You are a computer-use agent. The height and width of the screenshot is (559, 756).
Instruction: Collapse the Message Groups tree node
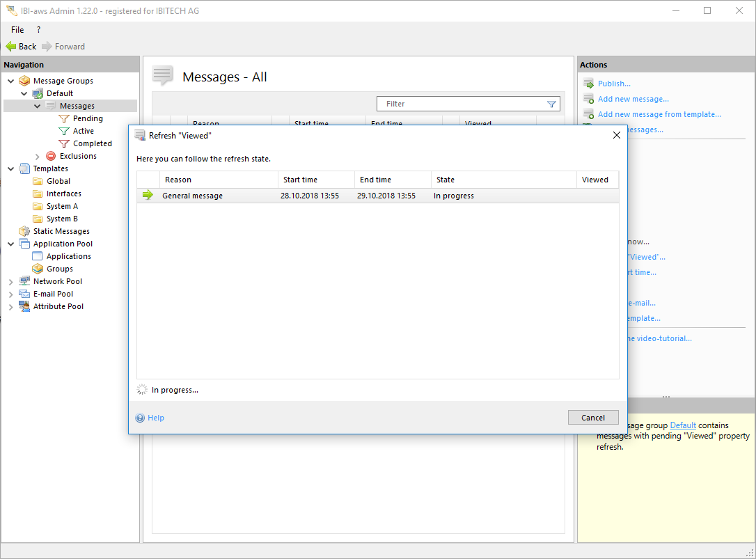[x=11, y=81]
